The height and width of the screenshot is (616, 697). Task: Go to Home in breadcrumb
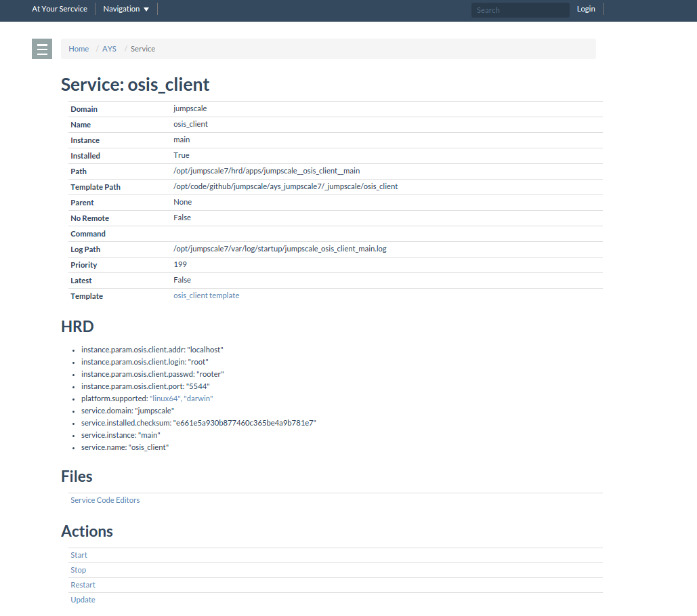pyautogui.click(x=79, y=49)
